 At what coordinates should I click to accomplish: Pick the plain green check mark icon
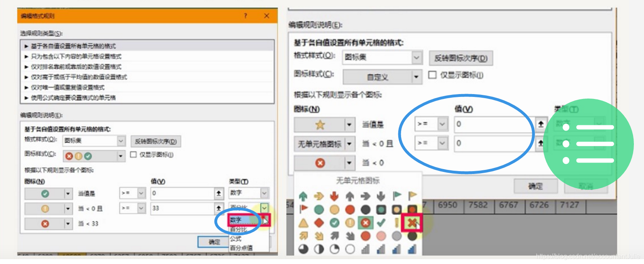click(x=381, y=223)
